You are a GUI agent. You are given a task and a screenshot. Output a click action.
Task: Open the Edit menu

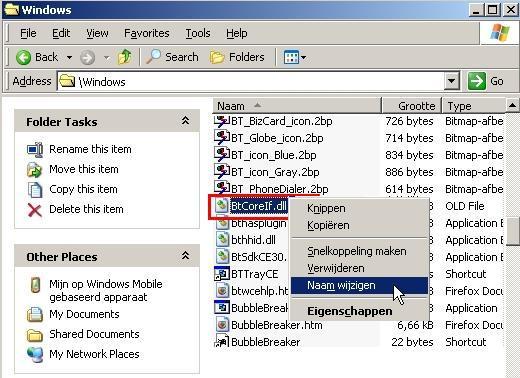pos(61,33)
